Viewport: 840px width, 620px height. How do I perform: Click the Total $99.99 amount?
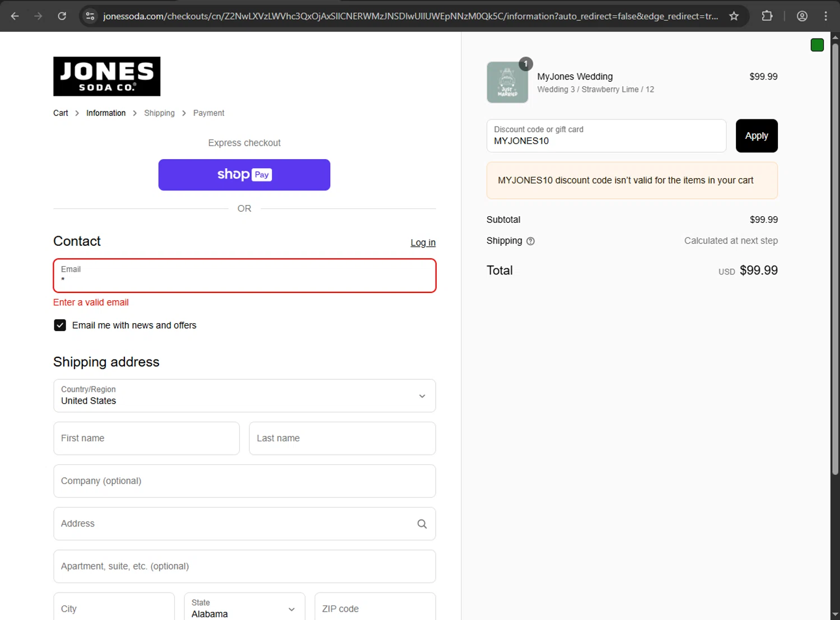(759, 271)
